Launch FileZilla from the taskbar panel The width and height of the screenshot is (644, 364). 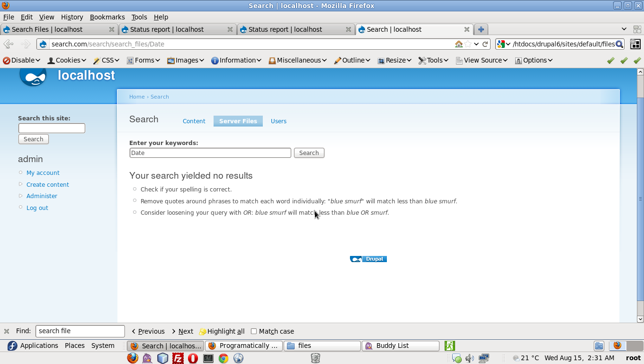tap(178, 358)
